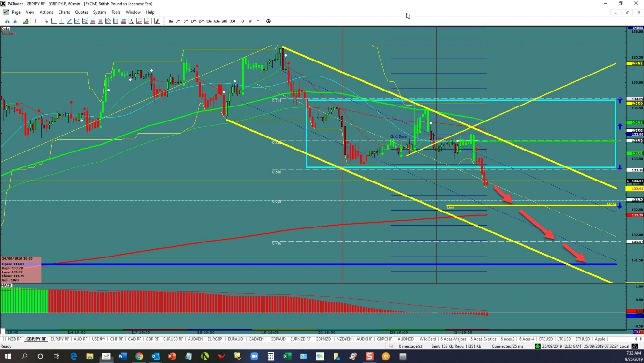
Task: Switch to the EURJPY RF tab
Action: (60, 339)
